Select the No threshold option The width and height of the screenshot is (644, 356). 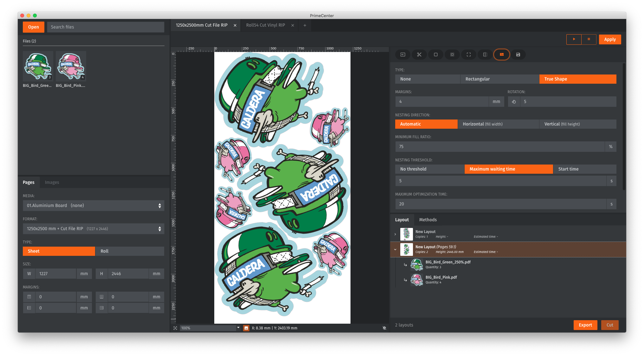pyautogui.click(x=429, y=169)
